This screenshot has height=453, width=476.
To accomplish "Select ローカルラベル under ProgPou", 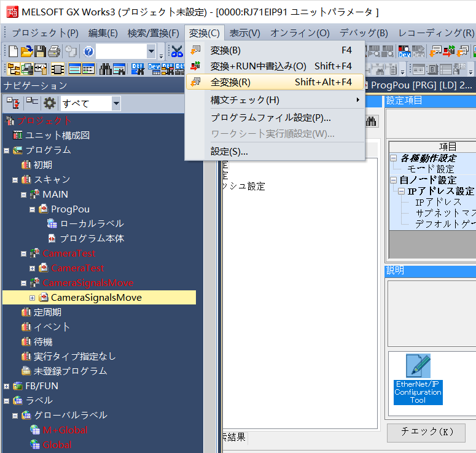I will [92, 223].
